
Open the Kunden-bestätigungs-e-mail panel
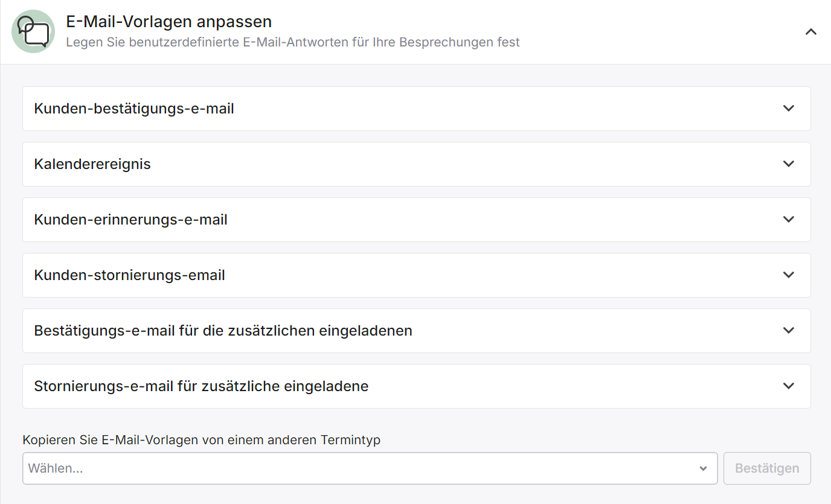(x=416, y=109)
